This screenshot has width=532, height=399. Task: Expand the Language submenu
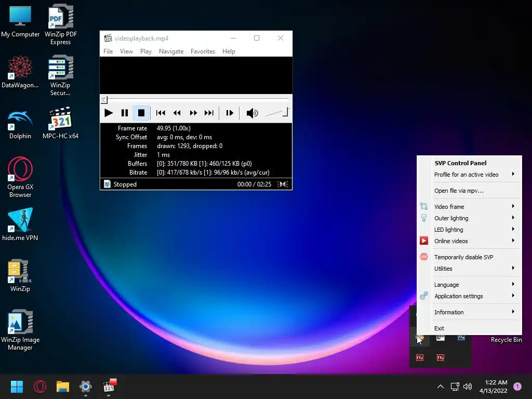click(469, 285)
